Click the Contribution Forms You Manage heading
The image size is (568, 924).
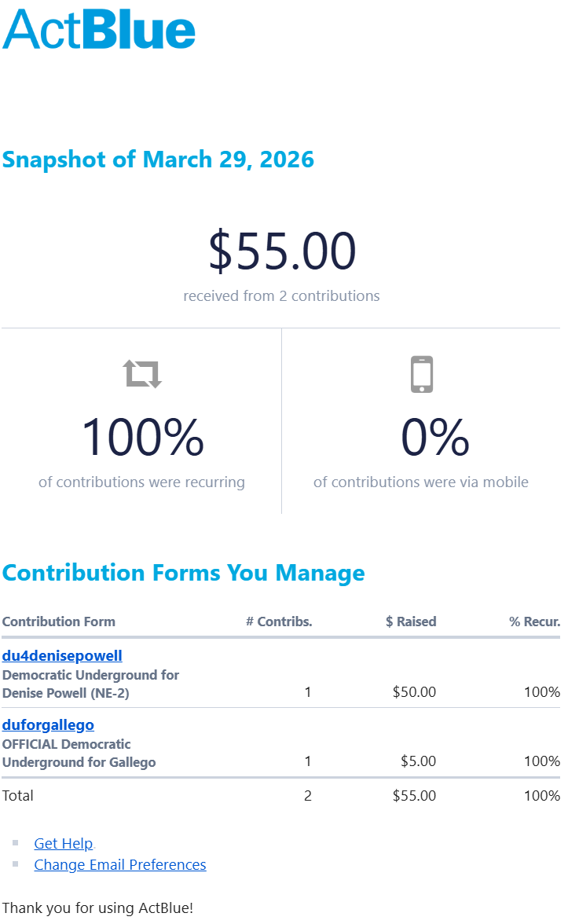(183, 573)
